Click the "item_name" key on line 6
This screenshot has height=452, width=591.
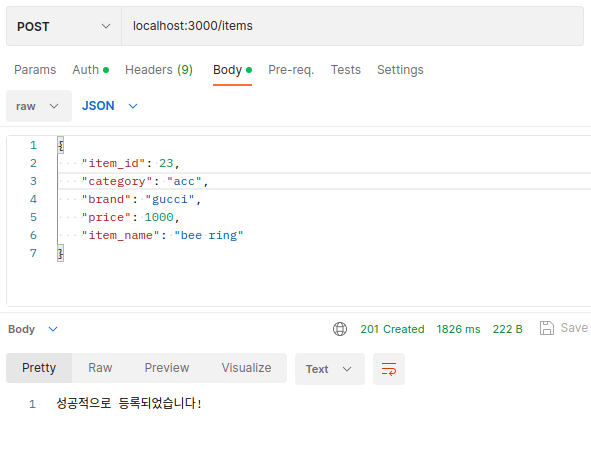[120, 235]
